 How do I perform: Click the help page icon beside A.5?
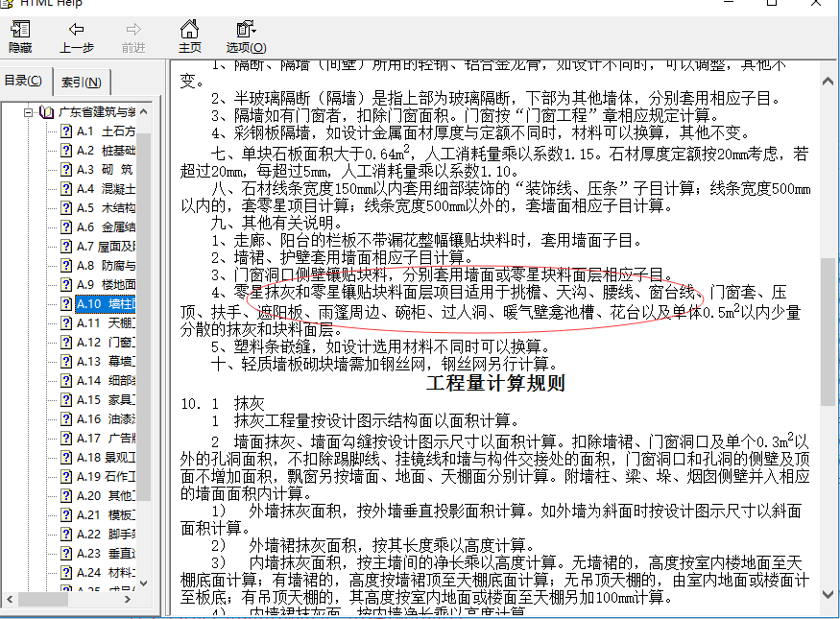[66, 207]
